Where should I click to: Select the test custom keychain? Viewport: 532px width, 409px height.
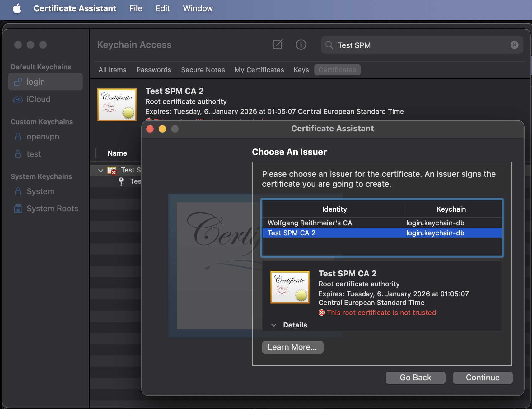45,154
